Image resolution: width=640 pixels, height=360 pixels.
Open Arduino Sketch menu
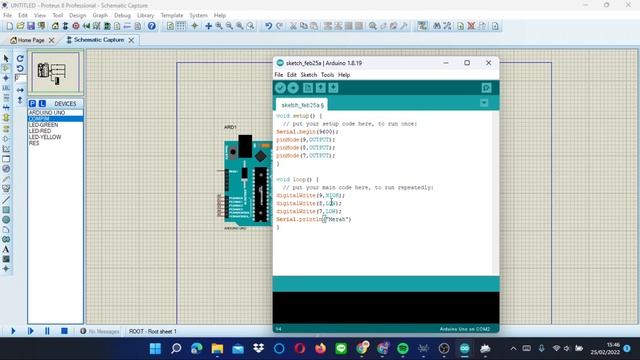coord(309,75)
